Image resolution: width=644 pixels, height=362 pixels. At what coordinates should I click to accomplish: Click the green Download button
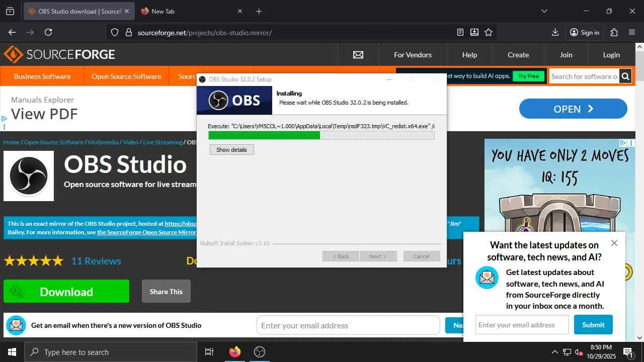pos(66,292)
